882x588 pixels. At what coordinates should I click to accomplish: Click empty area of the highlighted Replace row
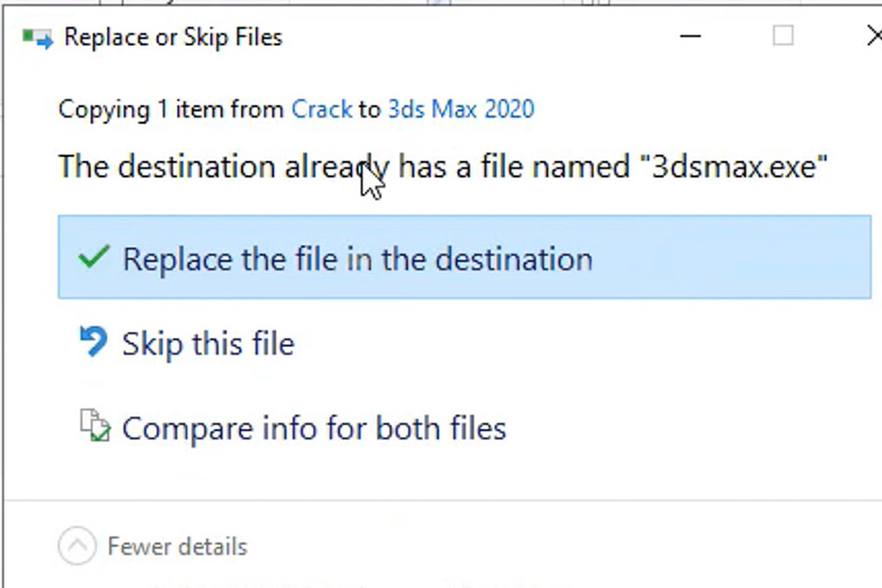pyautogui.click(x=731, y=257)
